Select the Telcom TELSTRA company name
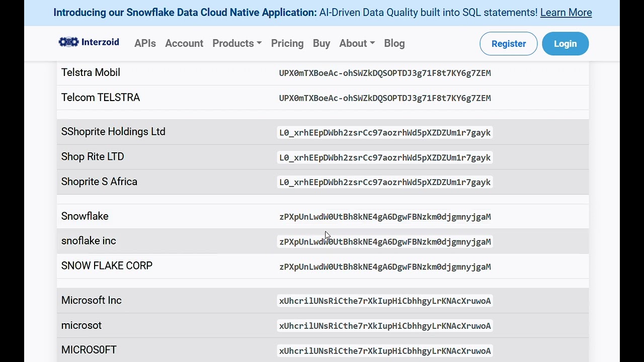 [x=101, y=98]
